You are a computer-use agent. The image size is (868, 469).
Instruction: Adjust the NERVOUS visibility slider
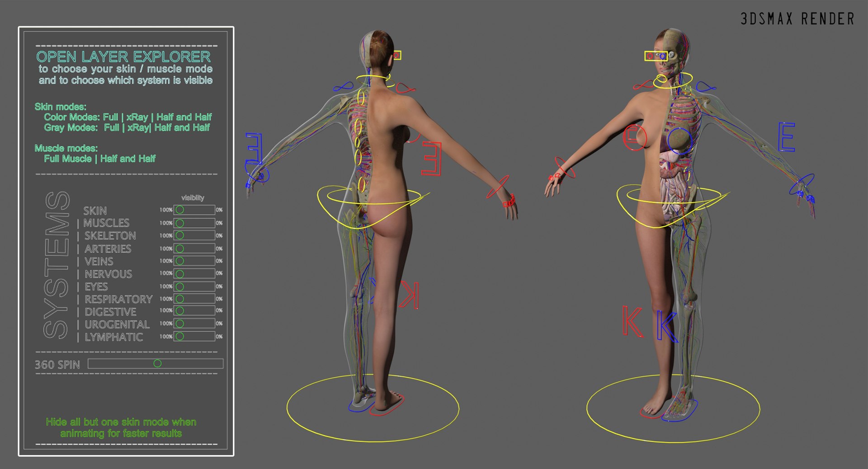(194, 273)
